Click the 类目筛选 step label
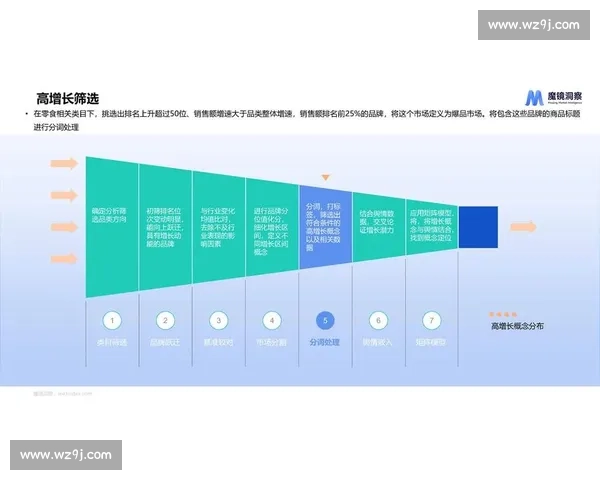600x480 pixels. (x=112, y=342)
